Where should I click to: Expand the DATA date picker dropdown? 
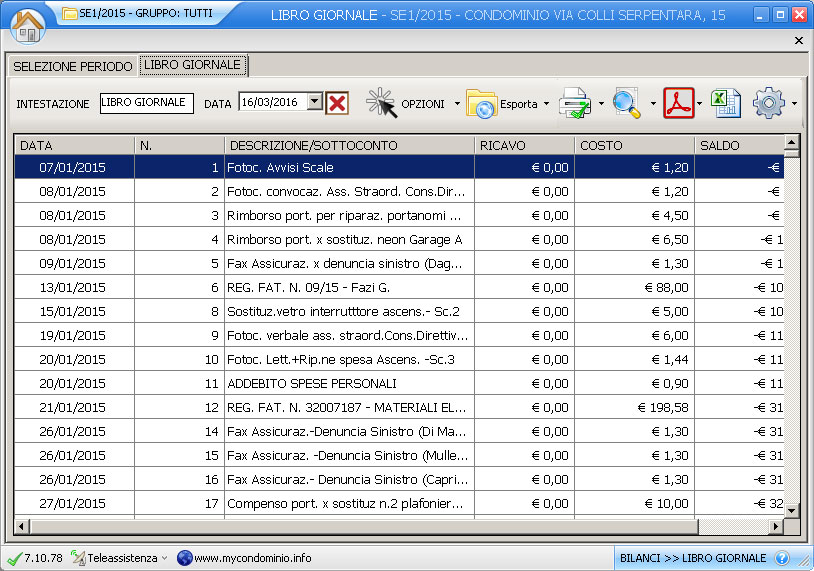point(315,102)
